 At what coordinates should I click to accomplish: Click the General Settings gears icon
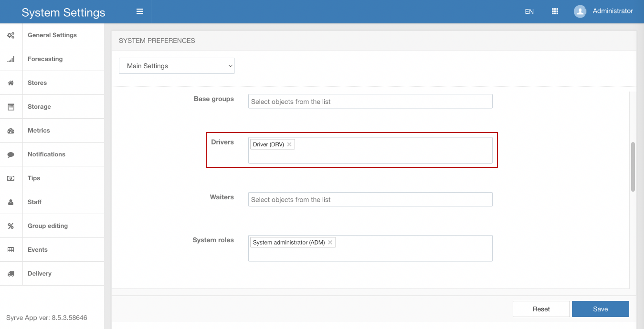click(11, 35)
